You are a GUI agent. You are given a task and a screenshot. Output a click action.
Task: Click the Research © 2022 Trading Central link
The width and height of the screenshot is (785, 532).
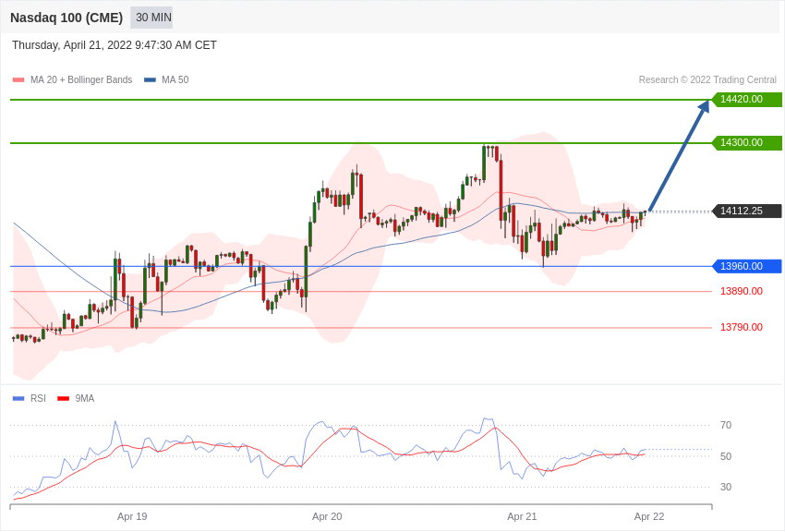click(707, 80)
